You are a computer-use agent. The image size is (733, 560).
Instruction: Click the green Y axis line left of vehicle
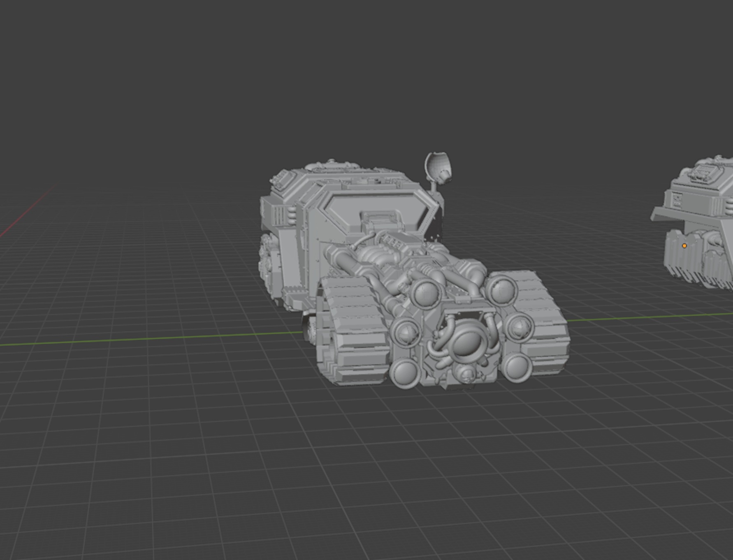(144, 339)
